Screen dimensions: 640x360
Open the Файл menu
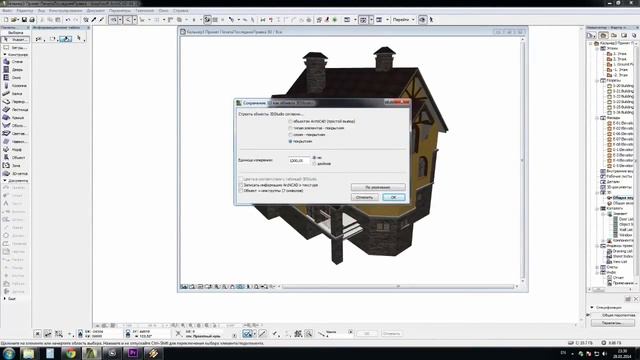7,11
